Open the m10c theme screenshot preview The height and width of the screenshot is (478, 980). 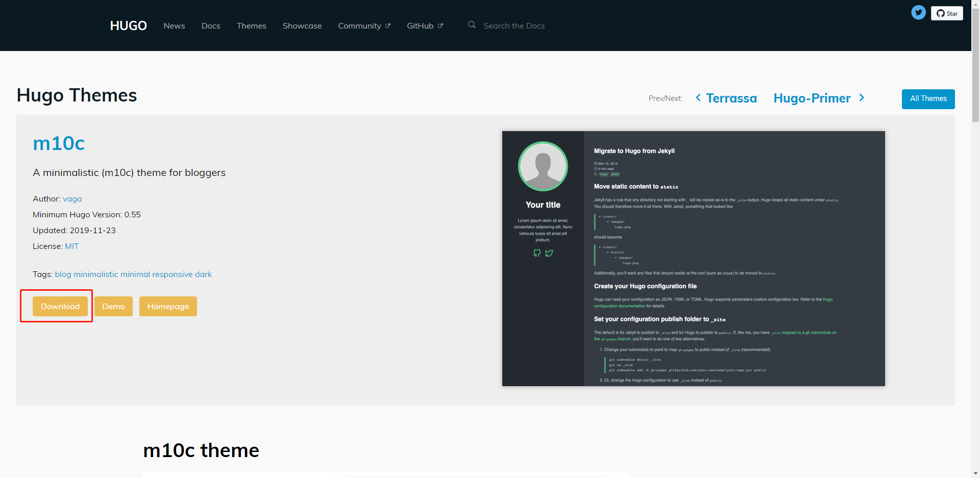[x=694, y=259]
